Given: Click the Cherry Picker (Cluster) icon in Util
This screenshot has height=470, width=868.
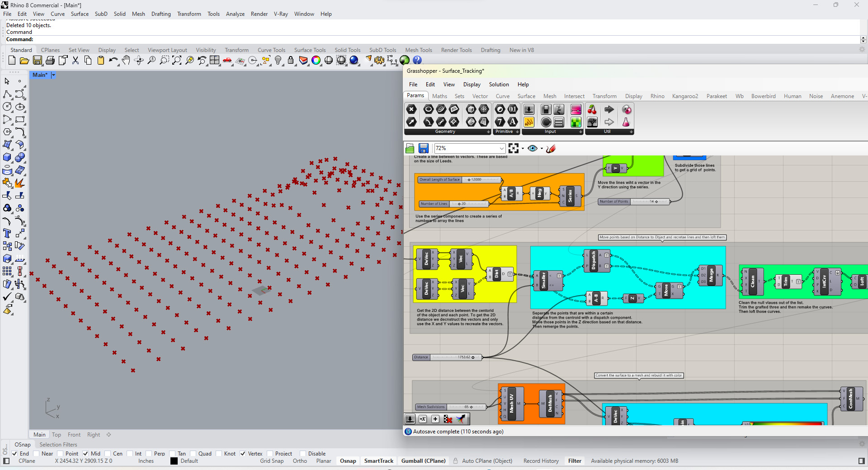Looking at the screenshot, I should coord(592,109).
